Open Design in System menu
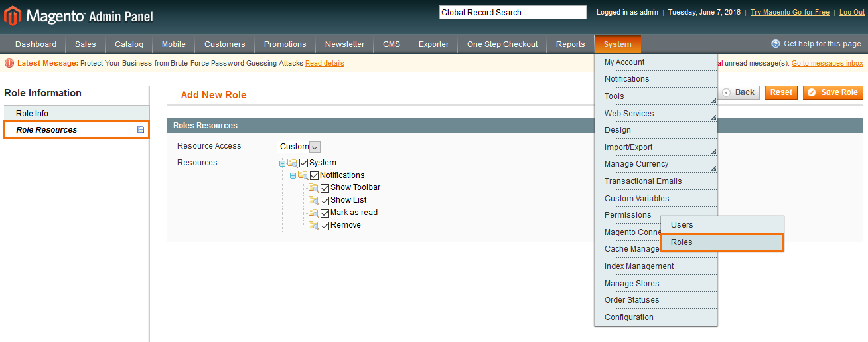 (656, 130)
